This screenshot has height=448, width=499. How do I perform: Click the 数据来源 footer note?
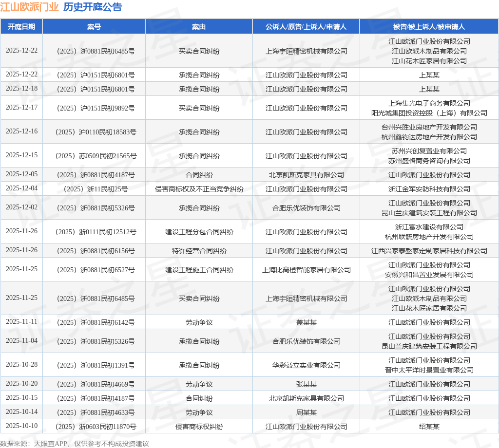click(x=75, y=444)
